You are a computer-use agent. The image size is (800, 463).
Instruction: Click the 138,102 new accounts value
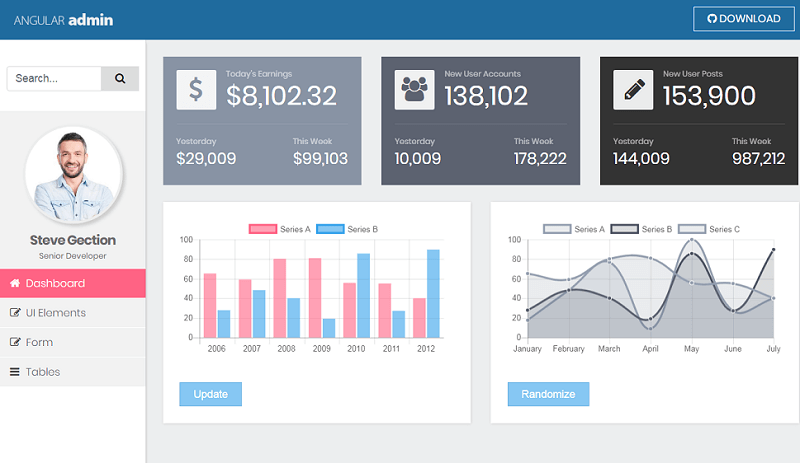(486, 96)
